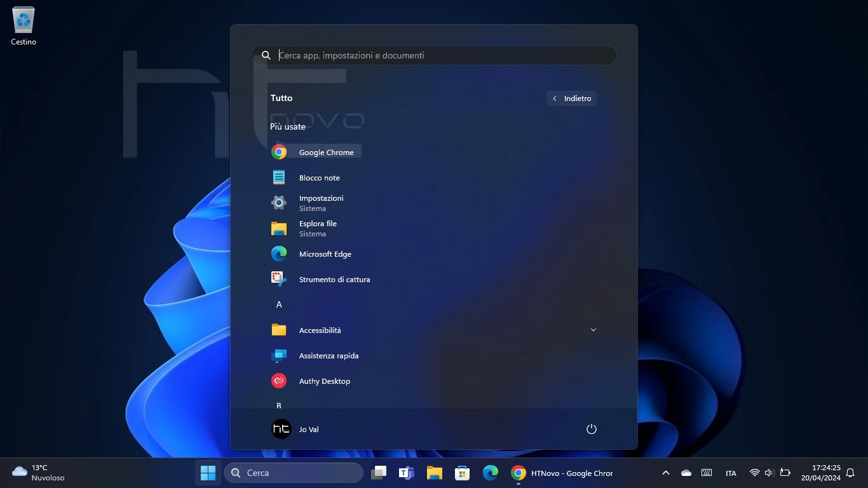Click the Tutto heading
Screen dimensions: 868x488
point(281,98)
